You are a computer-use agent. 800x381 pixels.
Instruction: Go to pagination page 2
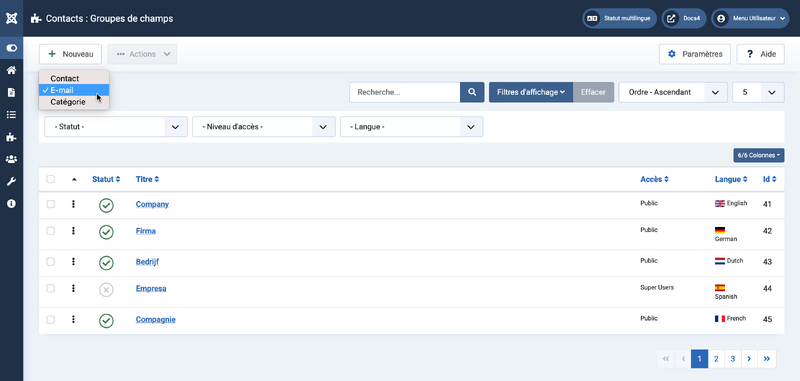click(716, 359)
